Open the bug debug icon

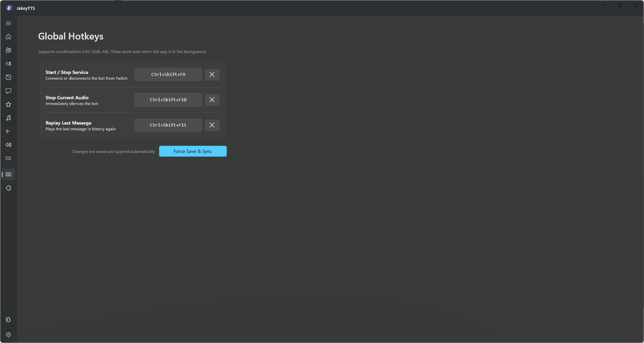click(8, 320)
